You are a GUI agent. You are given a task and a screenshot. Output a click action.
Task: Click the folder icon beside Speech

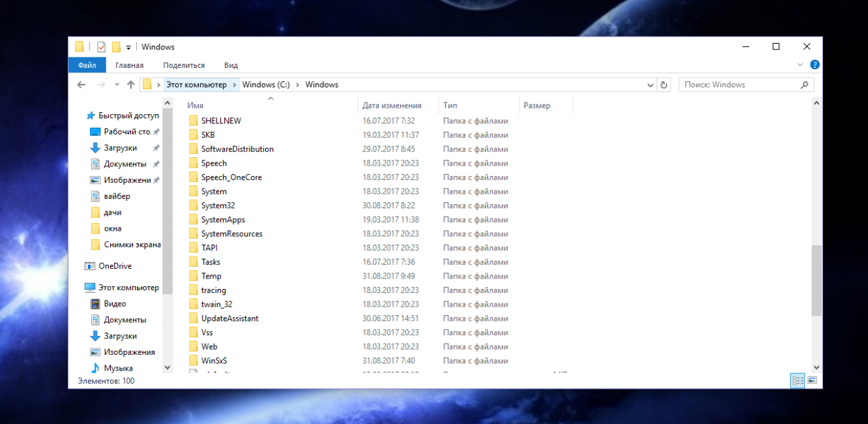[193, 163]
